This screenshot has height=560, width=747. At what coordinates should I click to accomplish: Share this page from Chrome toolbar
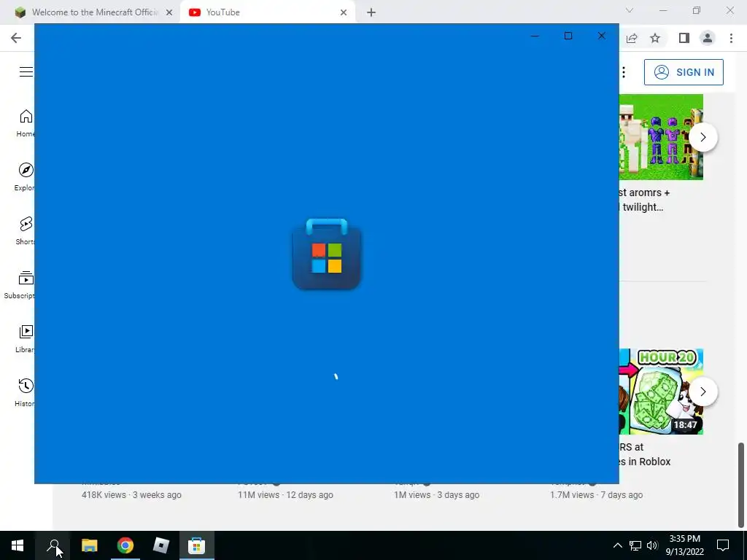[632, 38]
